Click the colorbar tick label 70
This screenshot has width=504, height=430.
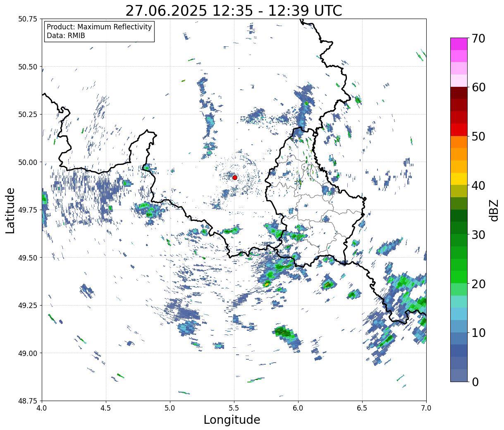pyautogui.click(x=478, y=38)
